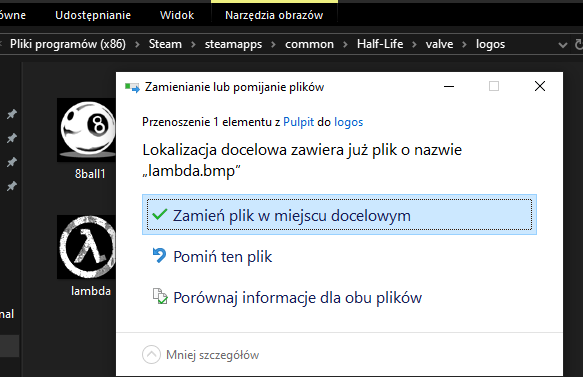Image resolution: width=583 pixels, height=377 pixels.
Task: Minimize the Zamienianie lub pomijanie dialog
Action: point(449,87)
